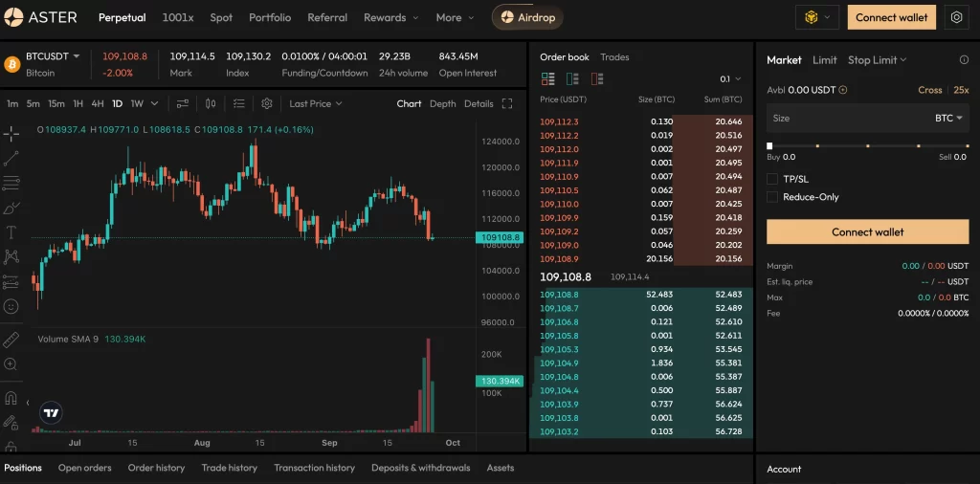Change chart type with the candlestick icon
The height and width of the screenshot is (484, 980).
pyautogui.click(x=212, y=103)
